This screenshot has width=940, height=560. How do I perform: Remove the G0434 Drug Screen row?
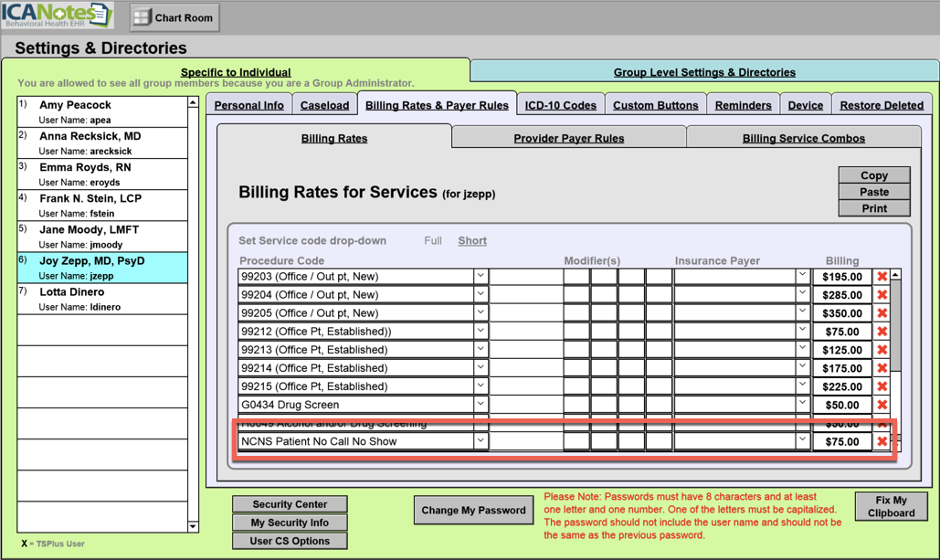882,405
